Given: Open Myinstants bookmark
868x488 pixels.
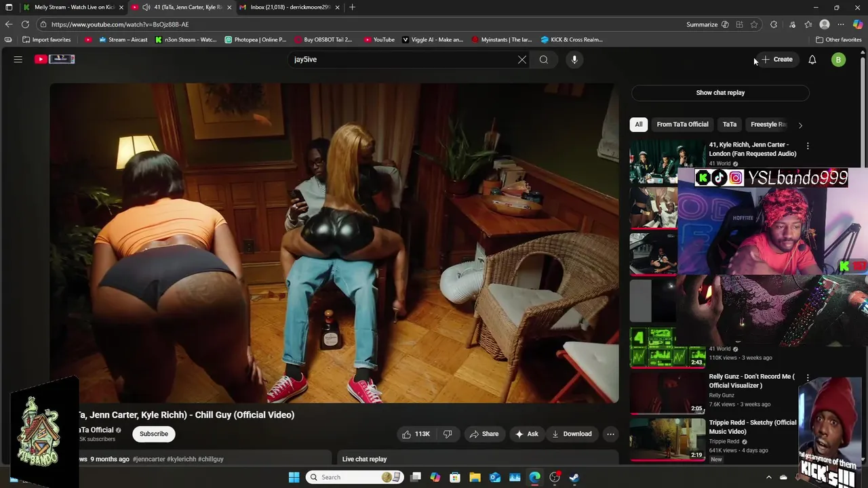Looking at the screenshot, I should [x=502, y=39].
